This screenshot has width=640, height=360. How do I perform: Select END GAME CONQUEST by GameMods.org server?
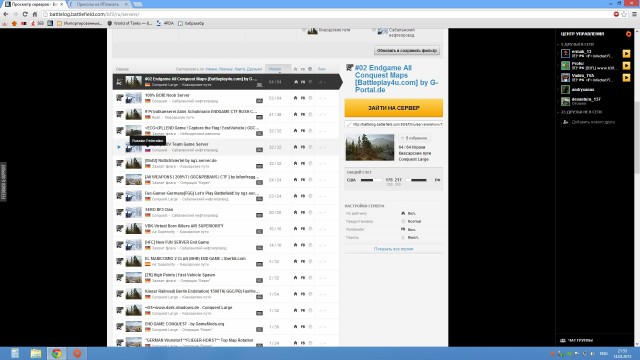226,327
